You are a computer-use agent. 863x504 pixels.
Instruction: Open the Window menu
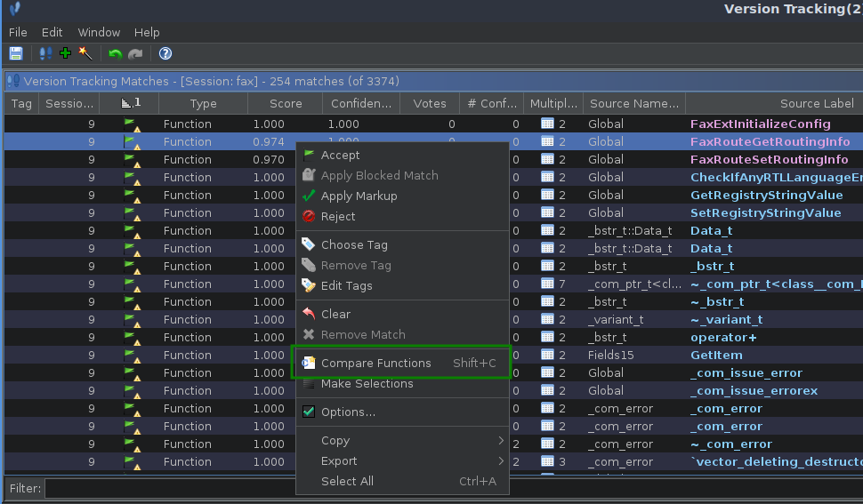click(x=99, y=32)
